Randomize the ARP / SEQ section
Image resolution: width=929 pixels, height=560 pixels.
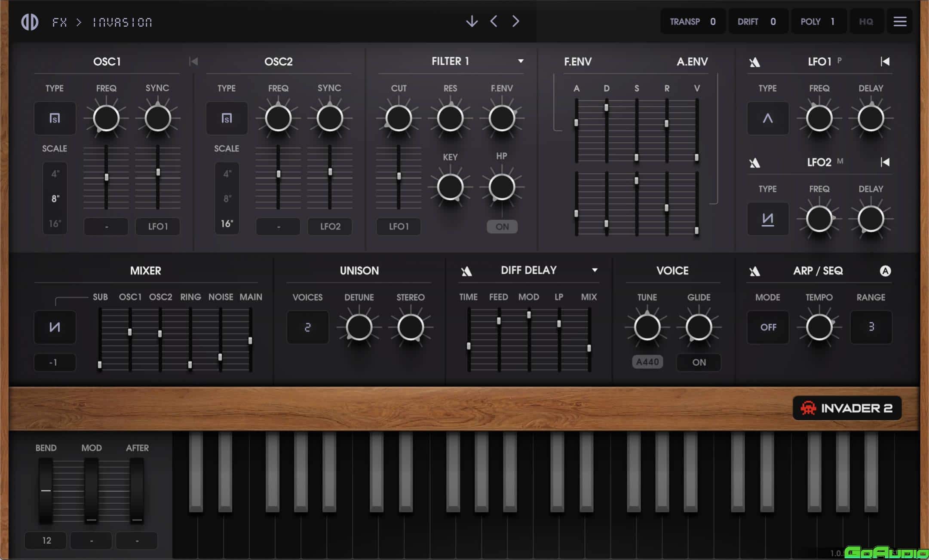coord(755,271)
